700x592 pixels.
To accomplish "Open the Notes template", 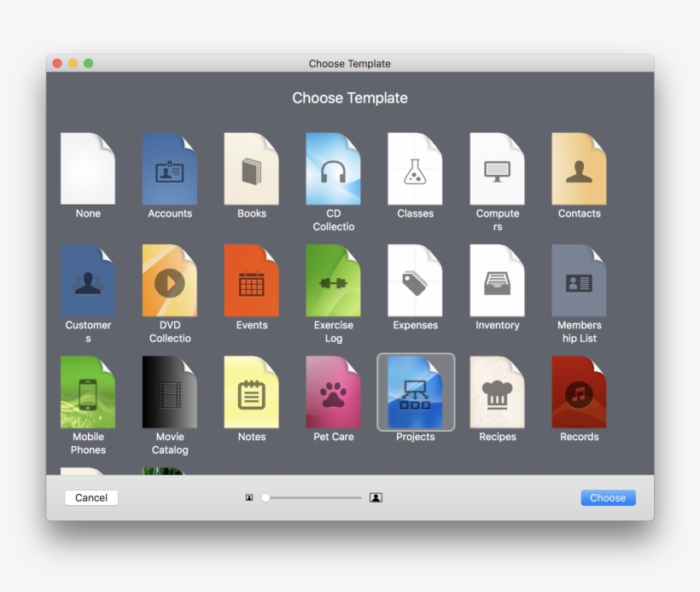I will click(251, 391).
